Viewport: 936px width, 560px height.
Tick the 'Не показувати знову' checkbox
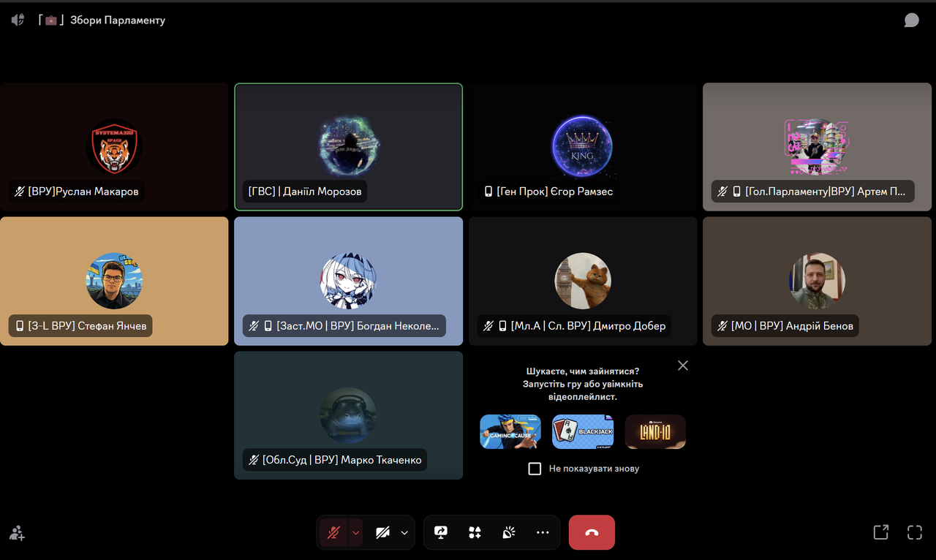coord(535,469)
